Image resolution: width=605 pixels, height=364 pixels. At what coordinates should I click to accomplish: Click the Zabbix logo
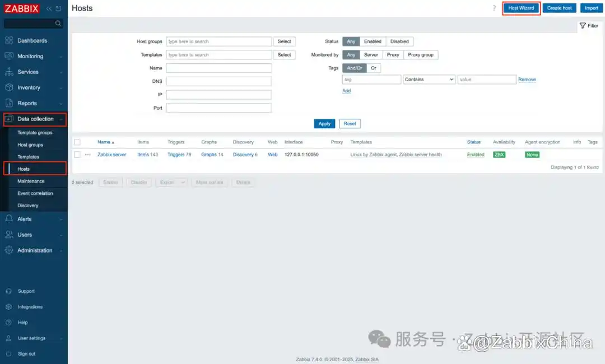click(22, 8)
